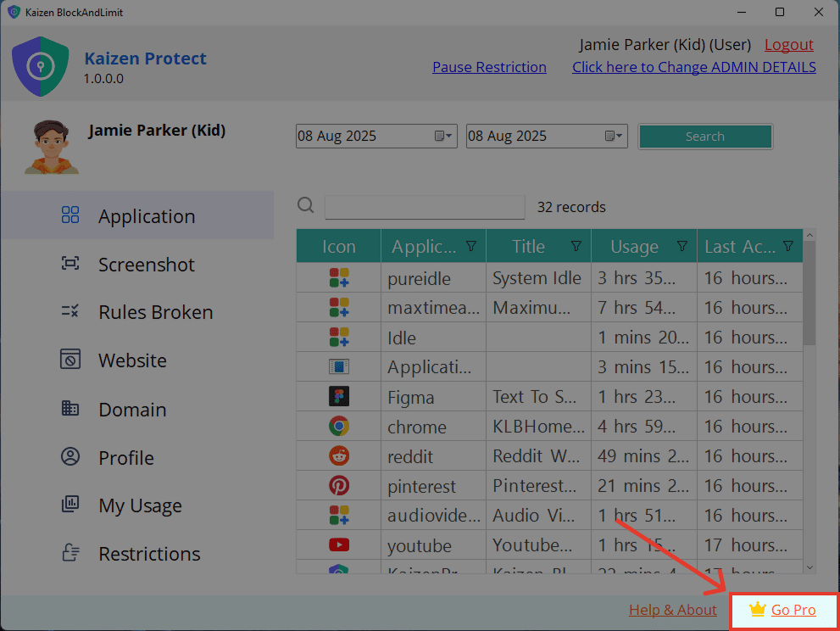Click the Chrome icon in the table
The width and height of the screenshot is (840, 631).
[x=338, y=427]
